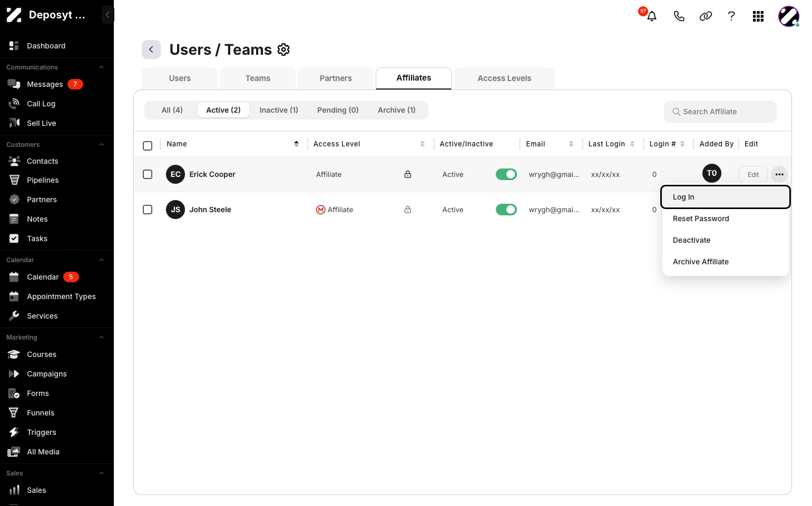Open the apps grid menu
This screenshot has width=812, height=506.
(x=758, y=16)
